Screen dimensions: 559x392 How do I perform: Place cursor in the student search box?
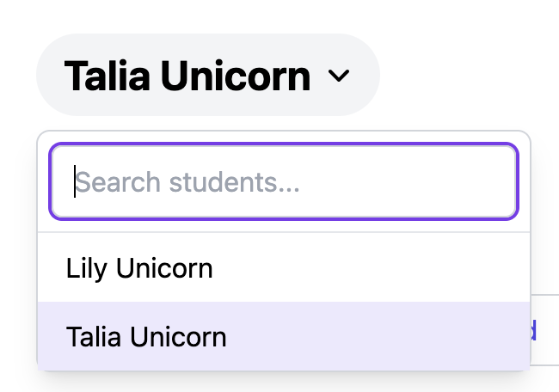pos(284,181)
